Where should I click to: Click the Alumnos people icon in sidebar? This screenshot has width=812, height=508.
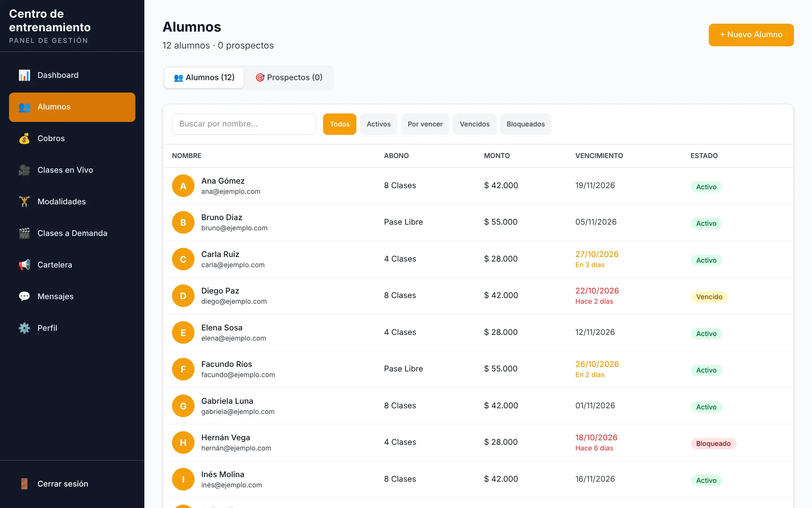(x=24, y=107)
